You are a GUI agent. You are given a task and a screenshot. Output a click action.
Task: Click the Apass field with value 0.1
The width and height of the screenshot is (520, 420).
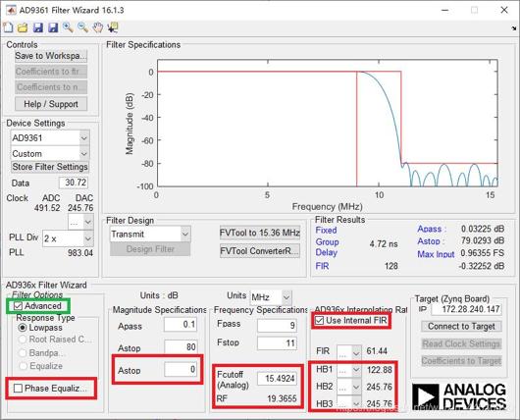click(x=181, y=324)
